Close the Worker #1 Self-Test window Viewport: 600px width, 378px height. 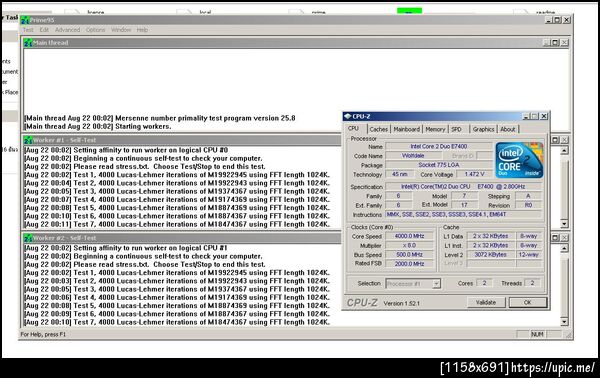coord(564,140)
